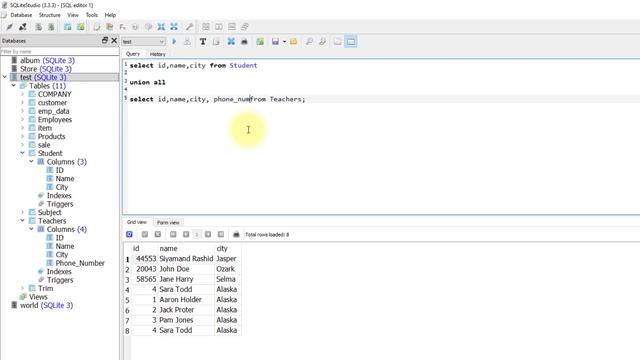The width and height of the screenshot is (640, 360).
Task: Load SQL from file with the folder icon
Action: [293, 42]
